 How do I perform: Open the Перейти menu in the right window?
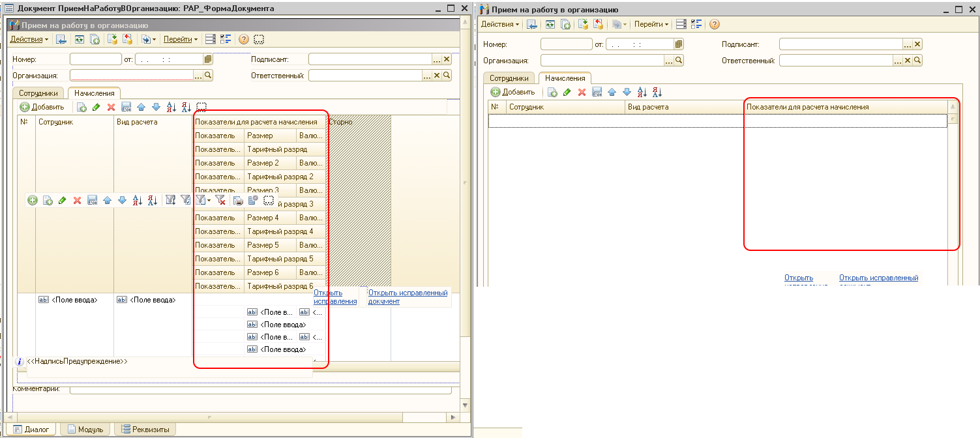pos(652,24)
